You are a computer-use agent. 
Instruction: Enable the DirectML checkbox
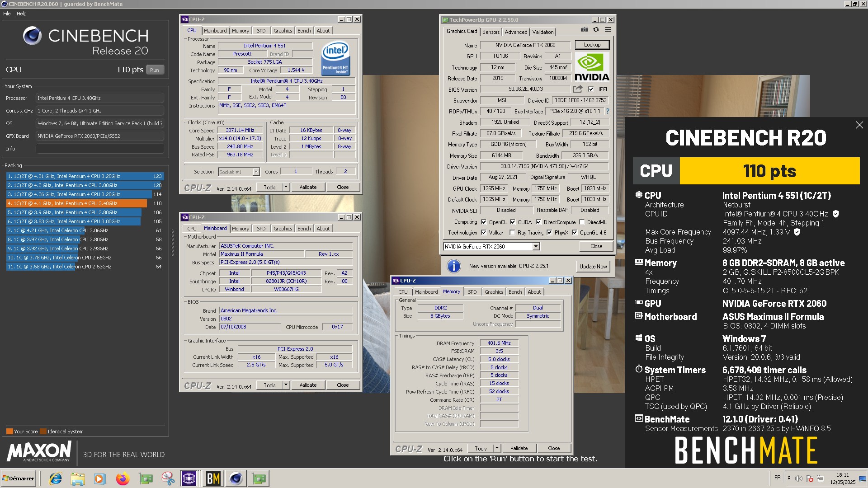[x=582, y=222]
